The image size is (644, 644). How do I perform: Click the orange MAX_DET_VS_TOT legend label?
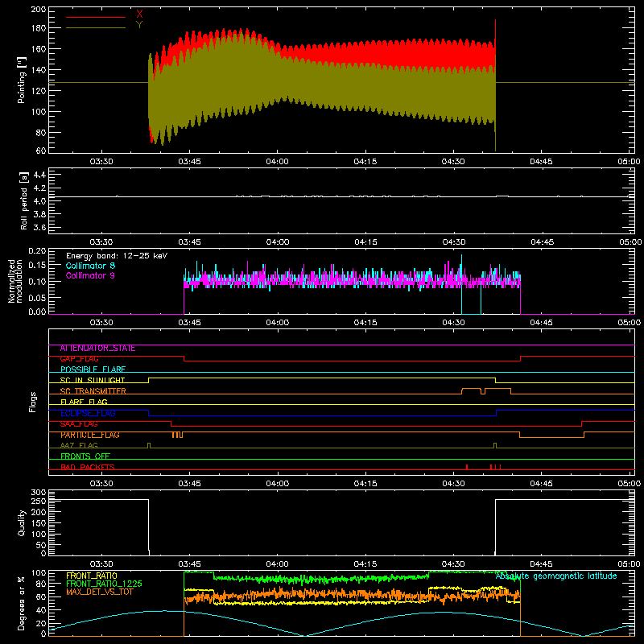pyautogui.click(x=100, y=592)
